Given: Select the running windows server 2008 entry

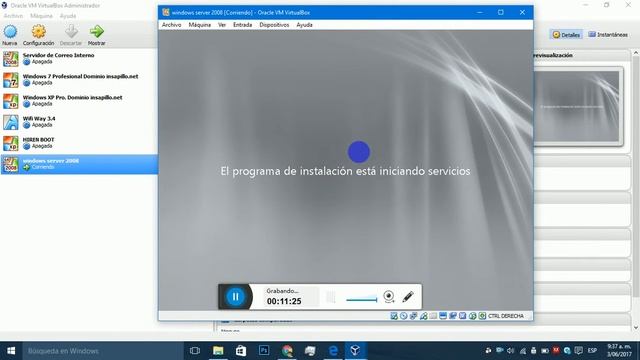Looking at the screenshot, I should 79,164.
